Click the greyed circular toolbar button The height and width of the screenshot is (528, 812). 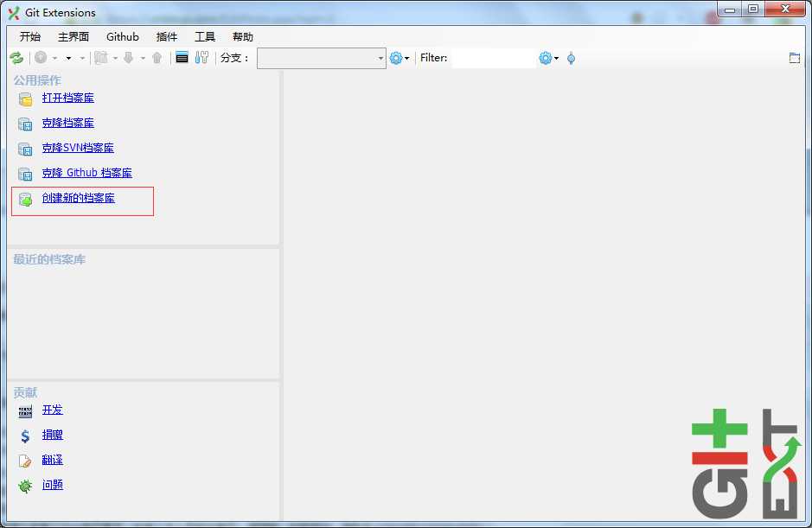41,57
